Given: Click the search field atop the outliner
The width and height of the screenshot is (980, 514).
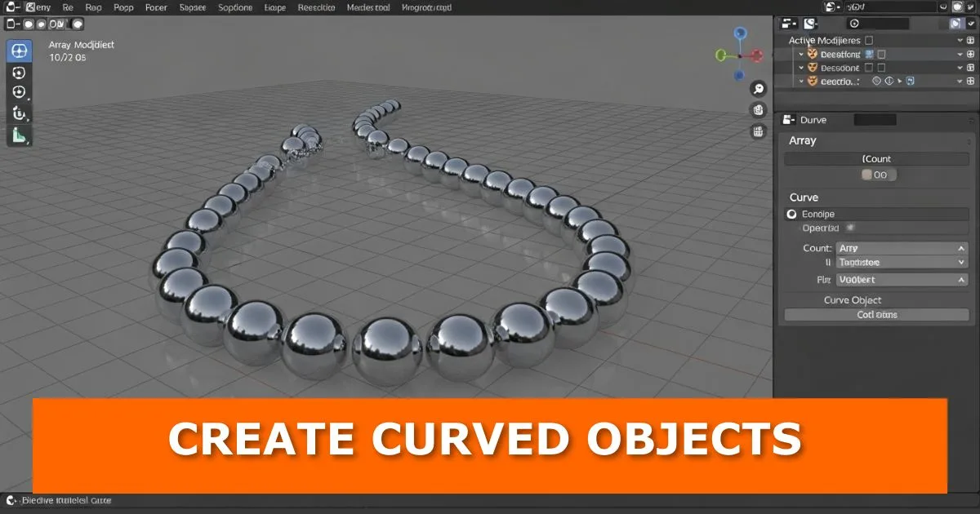Looking at the screenshot, I should [x=878, y=24].
